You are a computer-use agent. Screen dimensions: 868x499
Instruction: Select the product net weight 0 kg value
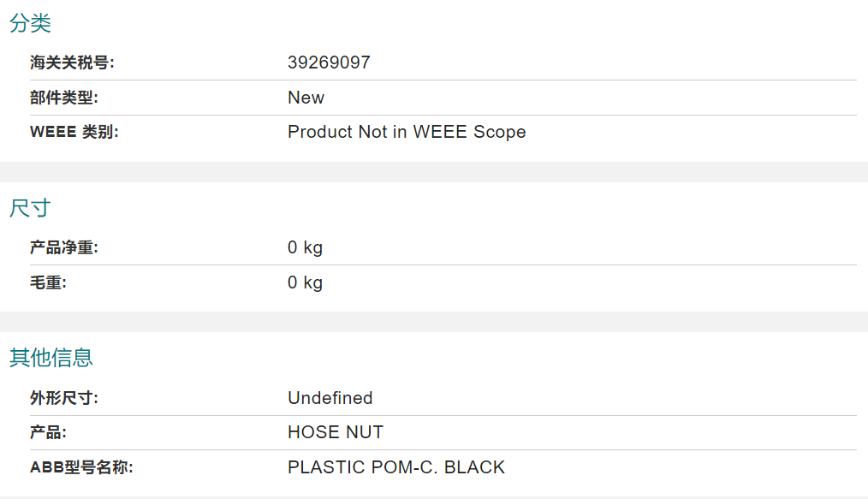(x=305, y=247)
